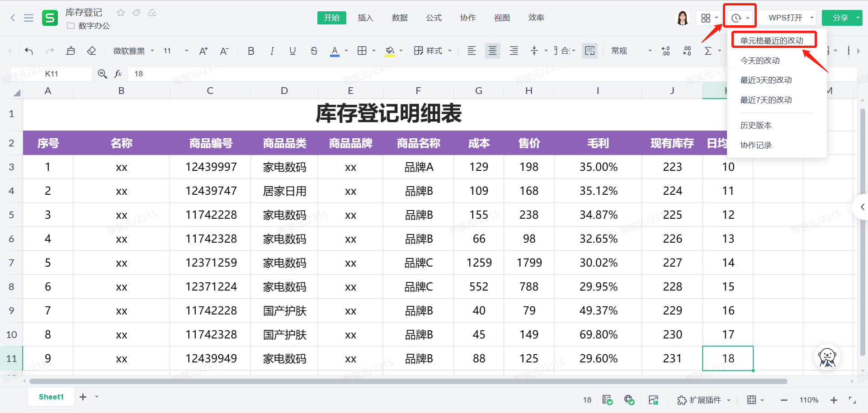This screenshot has height=413, width=868.
Task: Select 单元格最近的改动 menu entry
Action: click(x=772, y=41)
